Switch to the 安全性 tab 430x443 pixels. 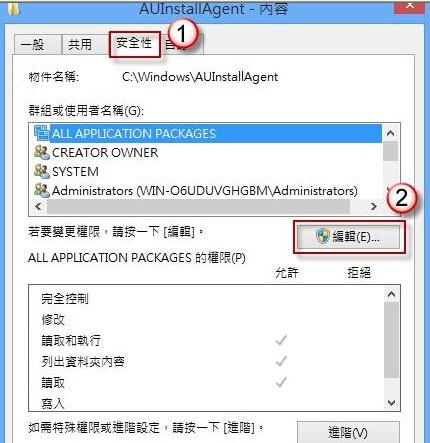(134, 44)
